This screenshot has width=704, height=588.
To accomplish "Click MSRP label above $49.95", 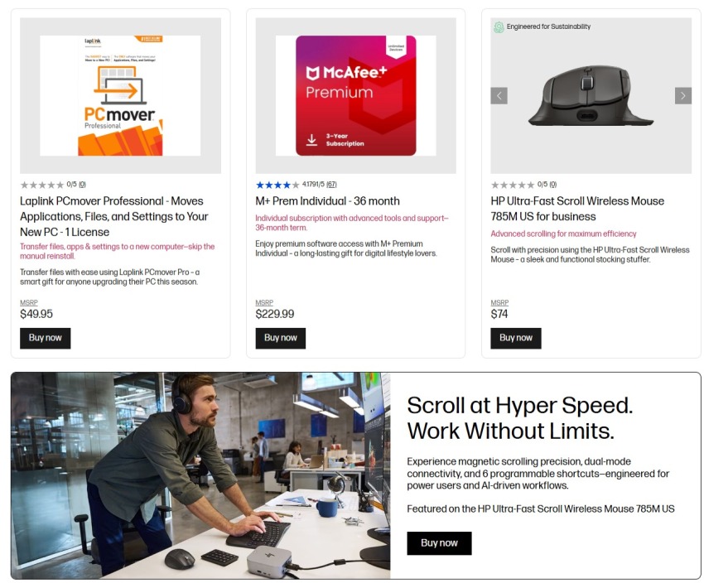I will (29, 302).
